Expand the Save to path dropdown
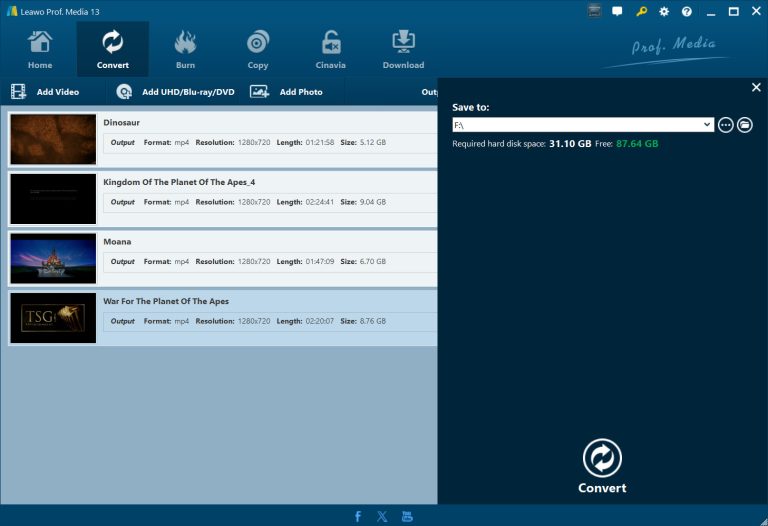 [x=707, y=125]
